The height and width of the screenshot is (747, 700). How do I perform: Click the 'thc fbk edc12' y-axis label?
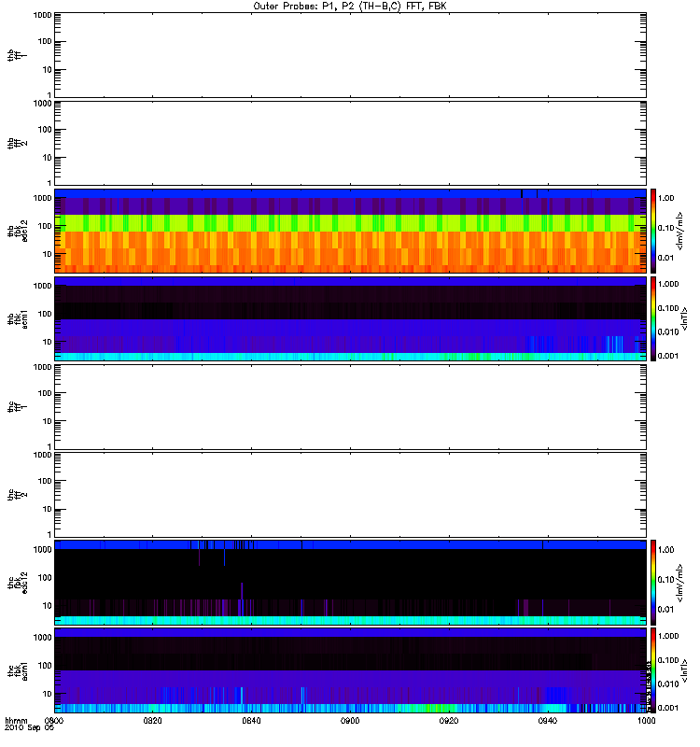(18, 583)
